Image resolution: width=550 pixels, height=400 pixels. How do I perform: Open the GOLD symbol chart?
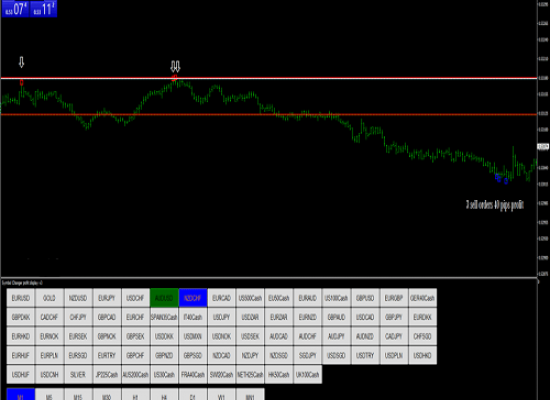point(49,298)
